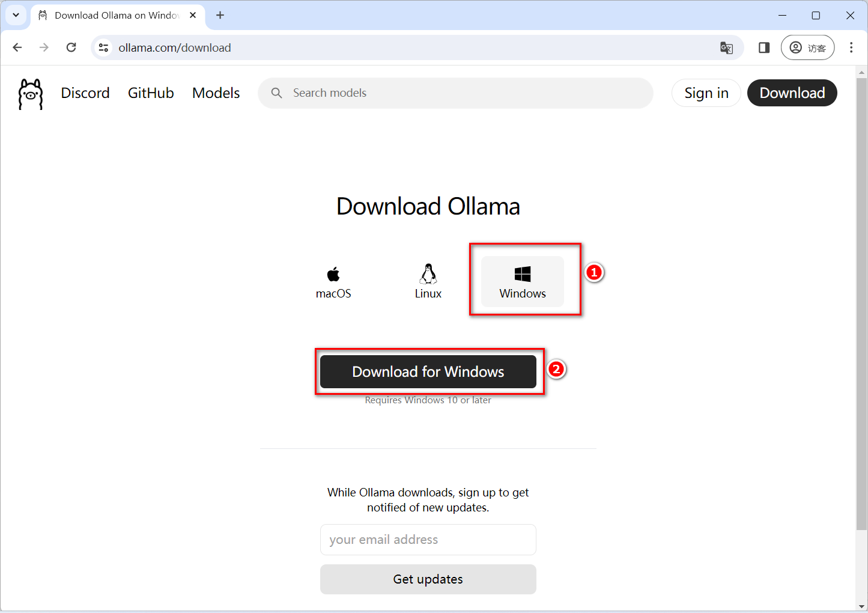Minimize the browser window

tap(782, 15)
